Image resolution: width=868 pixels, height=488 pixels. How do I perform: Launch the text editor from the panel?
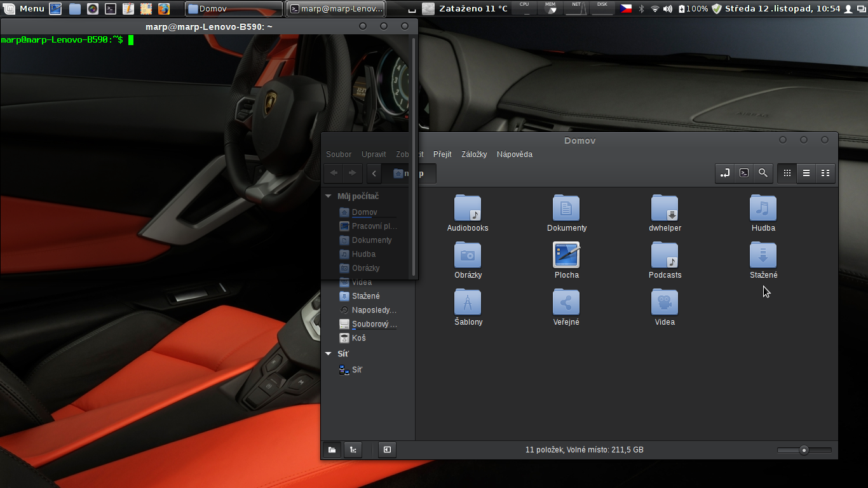click(128, 9)
